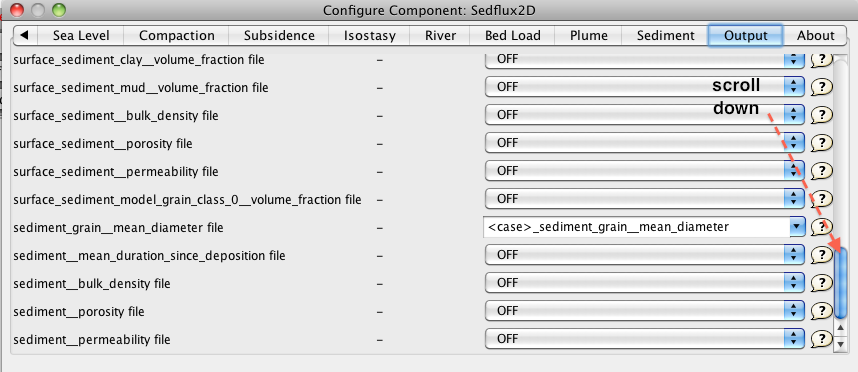This screenshot has width=858, height=372.
Task: Open surface_sediment_model_grain_class_0 volume fraction dropdown
Action: pyautogui.click(x=645, y=199)
